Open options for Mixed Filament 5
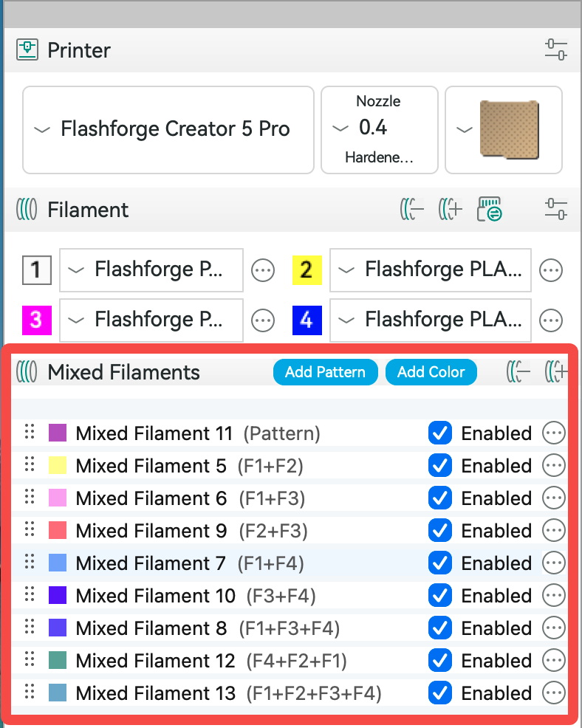This screenshot has width=582, height=728. coord(554,466)
